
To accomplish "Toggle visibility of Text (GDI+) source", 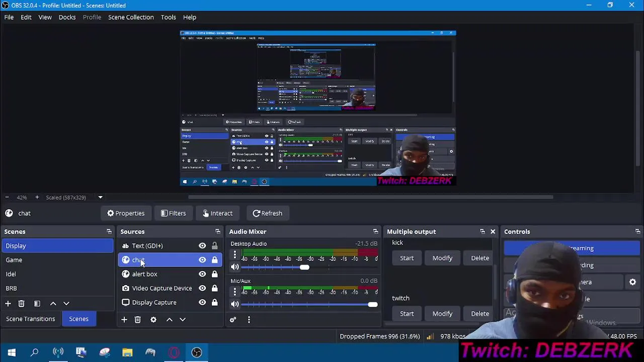I will click(202, 246).
